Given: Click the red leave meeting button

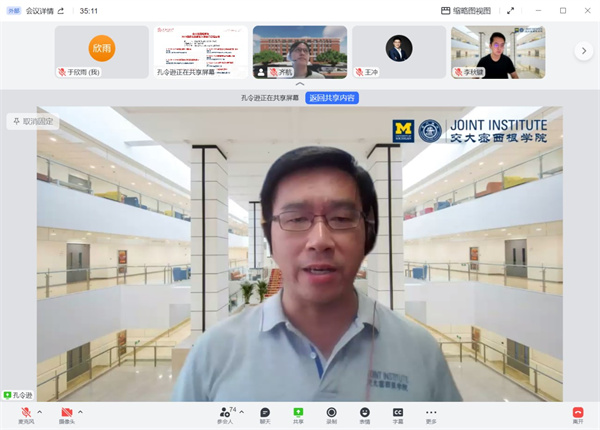Looking at the screenshot, I should click(577, 414).
